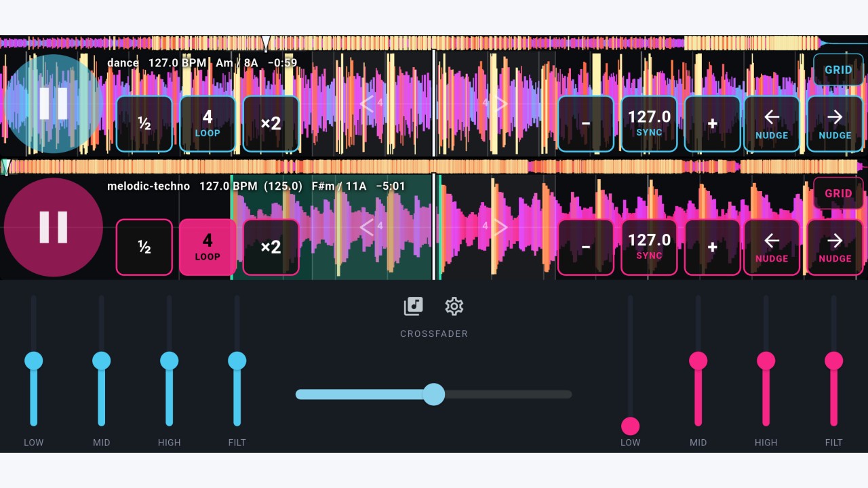868x488 pixels.
Task: Pause the melodic-techno deck
Action: (x=53, y=227)
